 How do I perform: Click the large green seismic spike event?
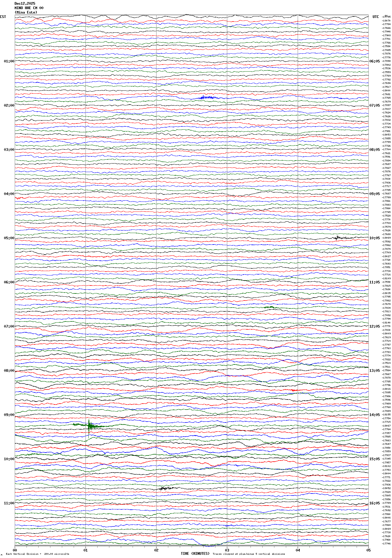click(x=89, y=425)
